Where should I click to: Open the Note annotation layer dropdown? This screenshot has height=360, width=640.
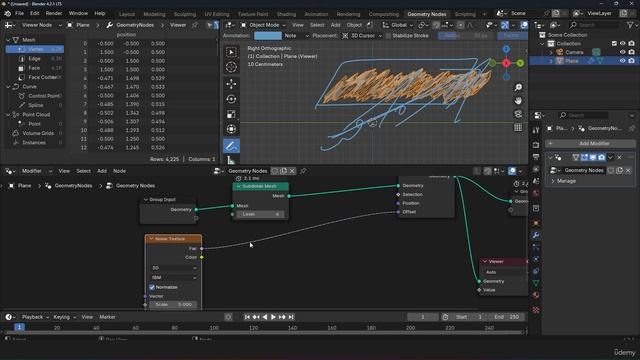[296, 36]
